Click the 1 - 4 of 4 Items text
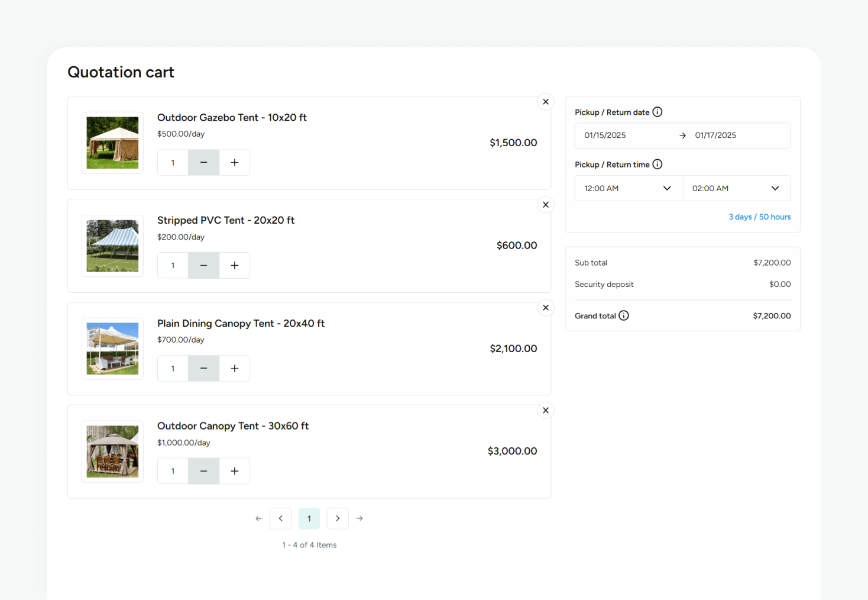Viewport: 868px width, 600px height. (309, 545)
